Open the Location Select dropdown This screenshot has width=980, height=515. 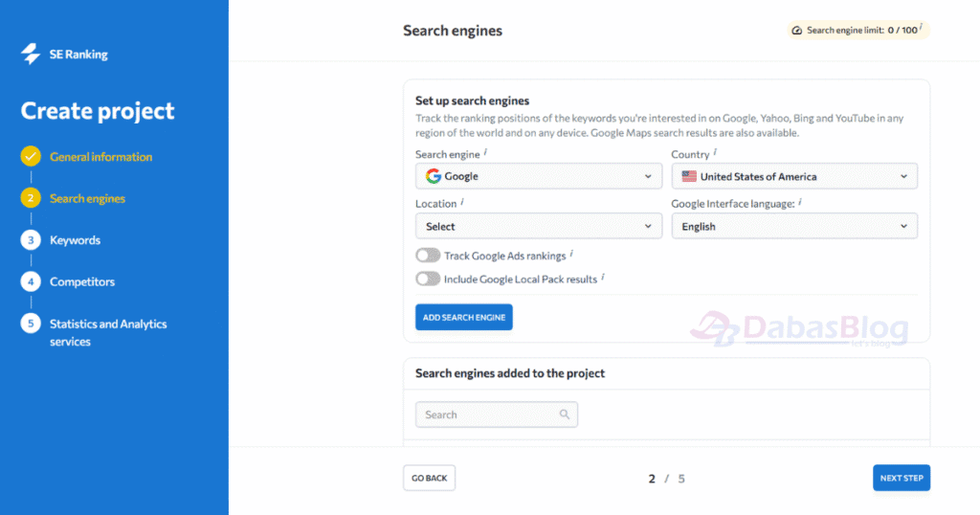pyautogui.click(x=539, y=226)
